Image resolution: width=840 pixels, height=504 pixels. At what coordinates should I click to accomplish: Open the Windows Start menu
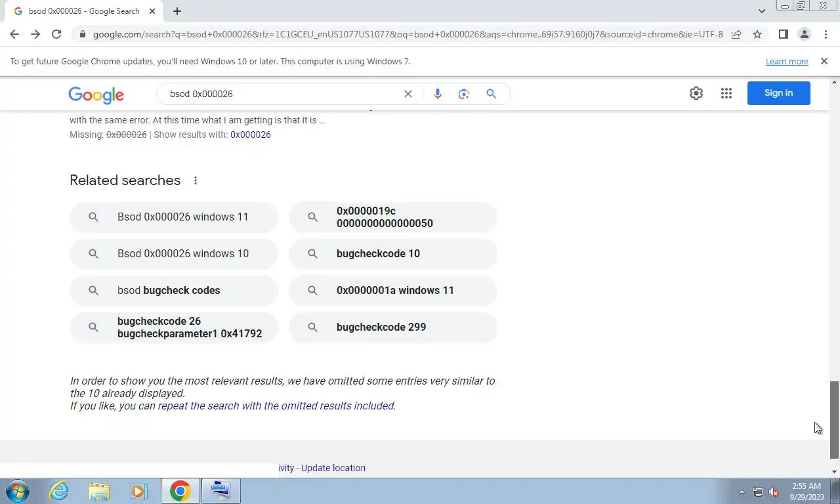coord(17,491)
